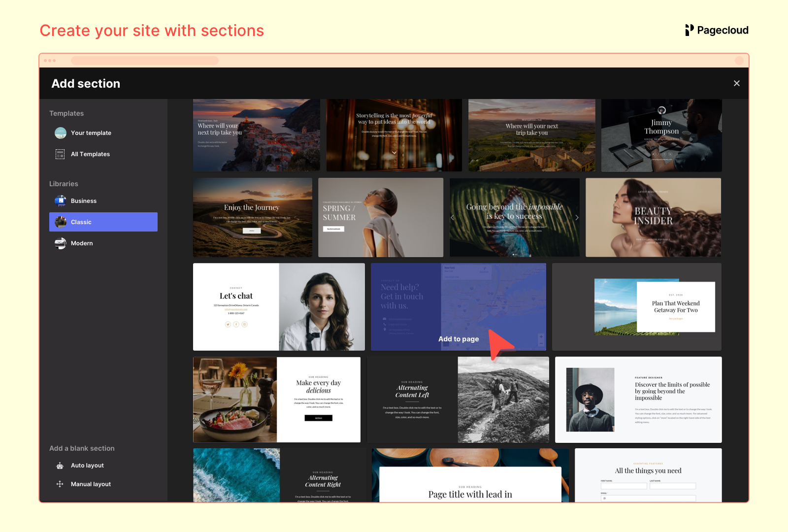Click the Classic library icon
The image size is (788, 532).
tap(61, 222)
